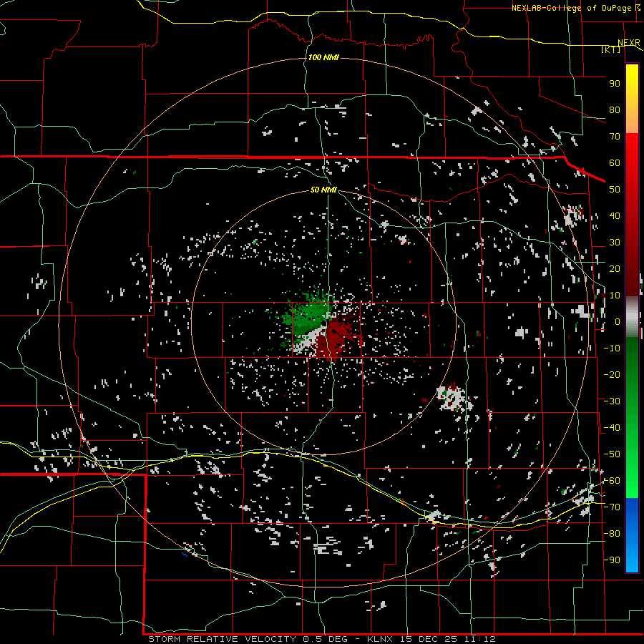Click the -30 scale label

[x=612, y=401]
